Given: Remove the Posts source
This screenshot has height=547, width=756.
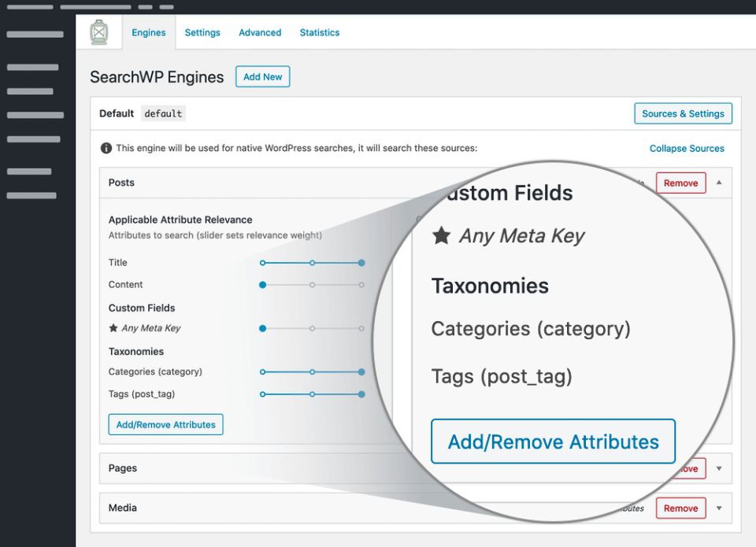Looking at the screenshot, I should [680, 183].
